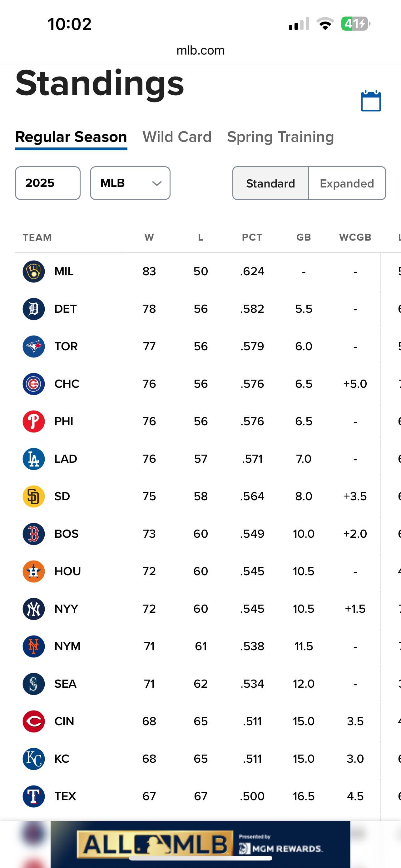This screenshot has width=401, height=868.
Task: Tap the Dodgers LA logo
Action: (34, 459)
